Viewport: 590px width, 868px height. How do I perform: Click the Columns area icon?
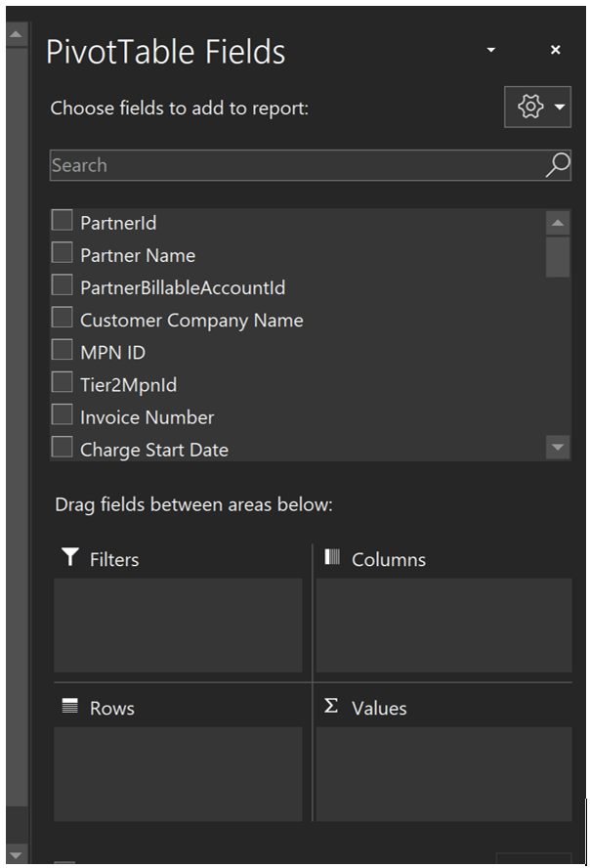[x=332, y=558]
